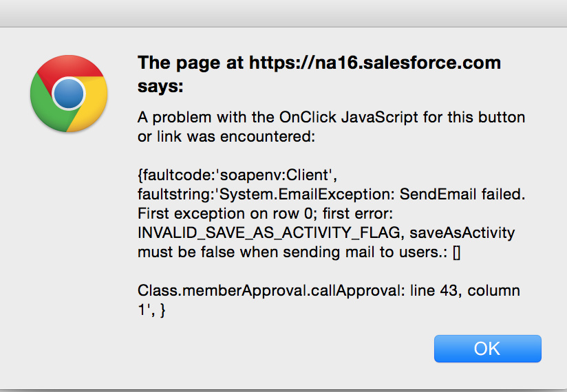Click the word "says:" in the heading

pyautogui.click(x=161, y=87)
